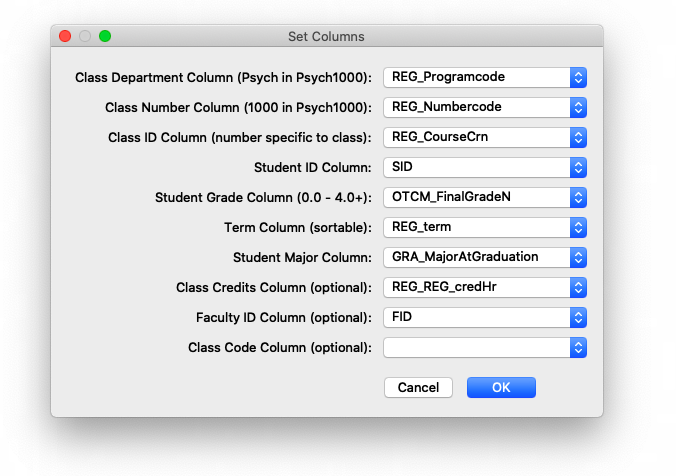676x476 pixels.
Task: Expand the Class Credits Column dropdown
Action: (485, 287)
